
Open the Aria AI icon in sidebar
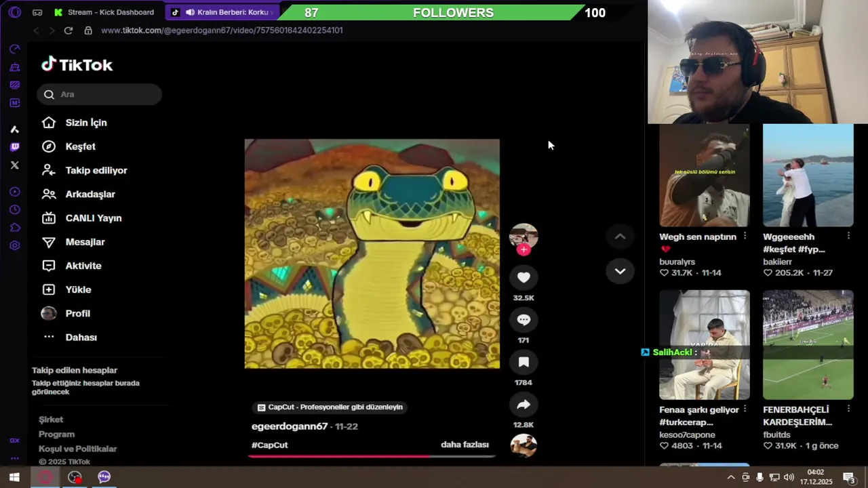point(15,129)
